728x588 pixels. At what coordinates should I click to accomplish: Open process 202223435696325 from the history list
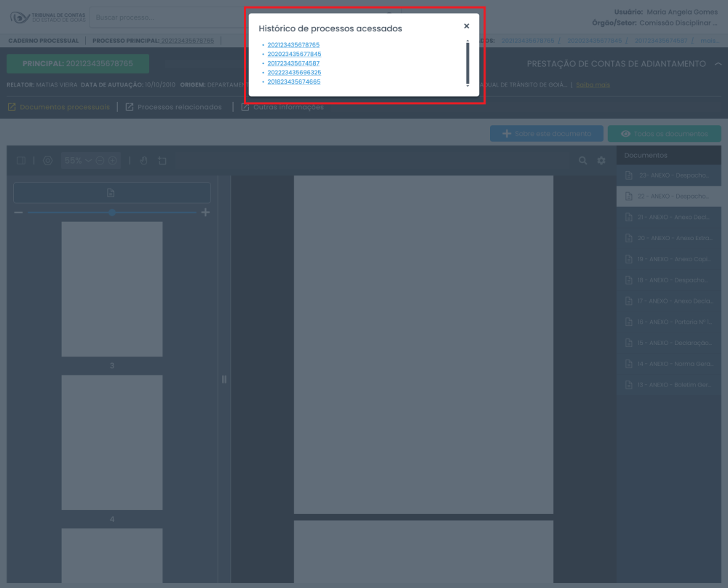tap(294, 73)
